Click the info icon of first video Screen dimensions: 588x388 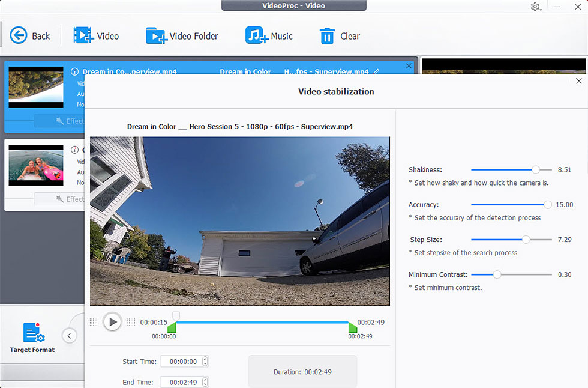click(75, 71)
